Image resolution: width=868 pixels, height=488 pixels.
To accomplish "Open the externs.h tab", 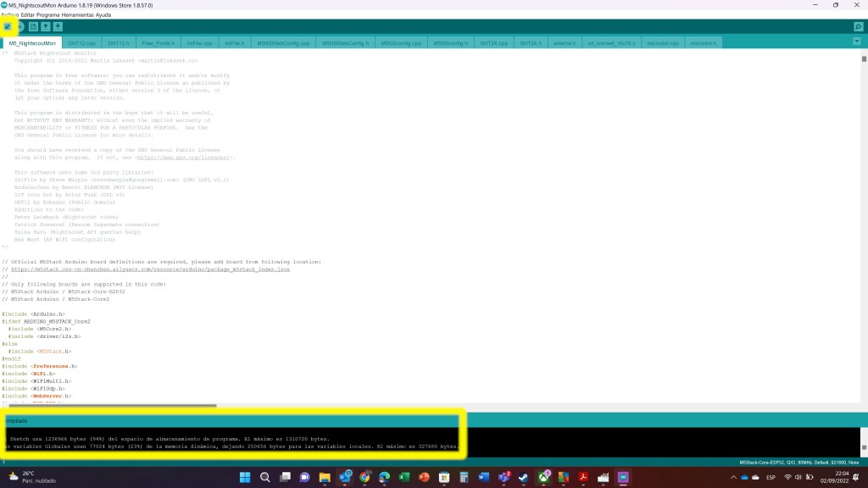I will click(x=564, y=42).
